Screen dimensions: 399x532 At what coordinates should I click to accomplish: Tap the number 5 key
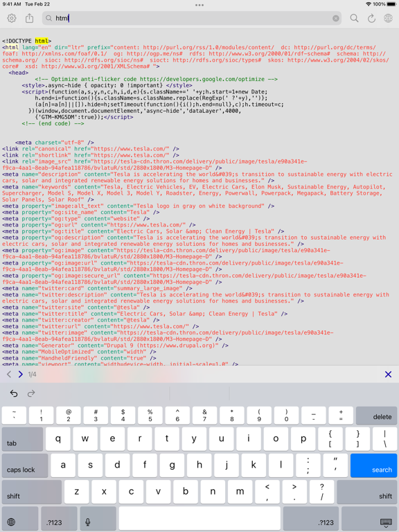[150, 416]
